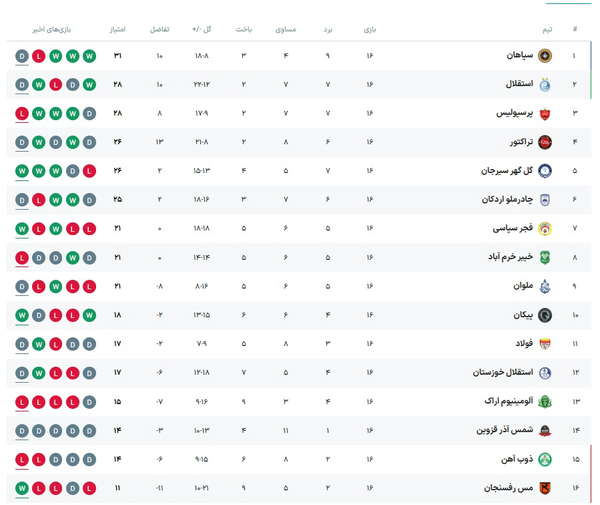Screen dimensions: 600x505
Task: Sort table by تفاضل column header
Action: 159,29
